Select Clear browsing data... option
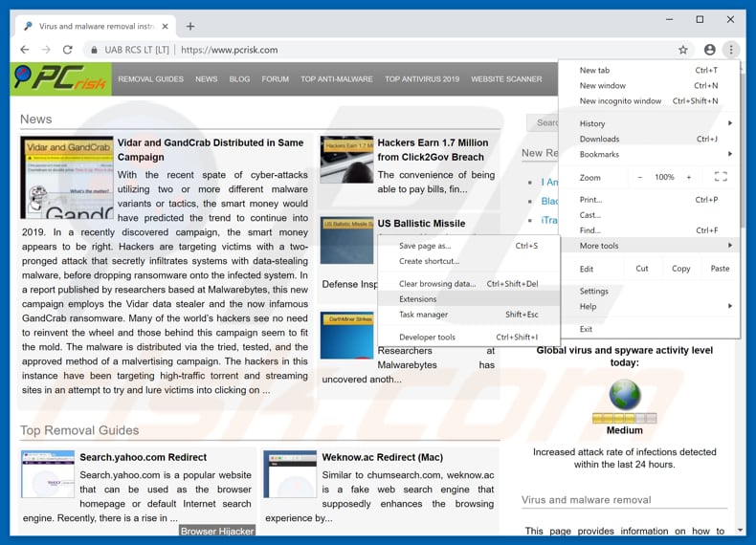756x545 pixels. tap(469, 284)
